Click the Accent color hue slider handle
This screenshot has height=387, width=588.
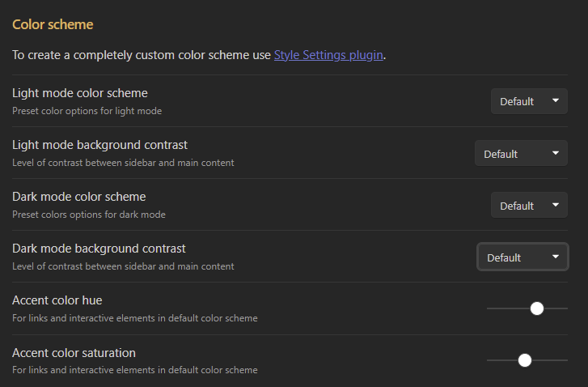click(x=537, y=308)
